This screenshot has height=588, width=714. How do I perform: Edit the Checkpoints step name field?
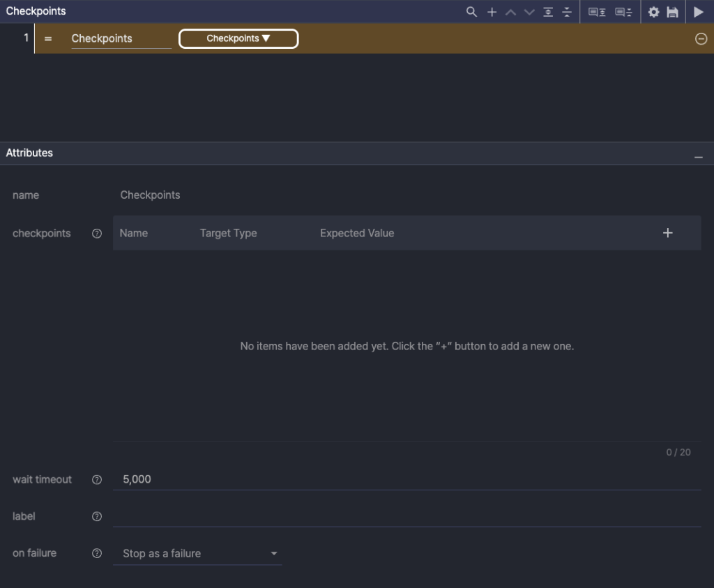click(121, 39)
